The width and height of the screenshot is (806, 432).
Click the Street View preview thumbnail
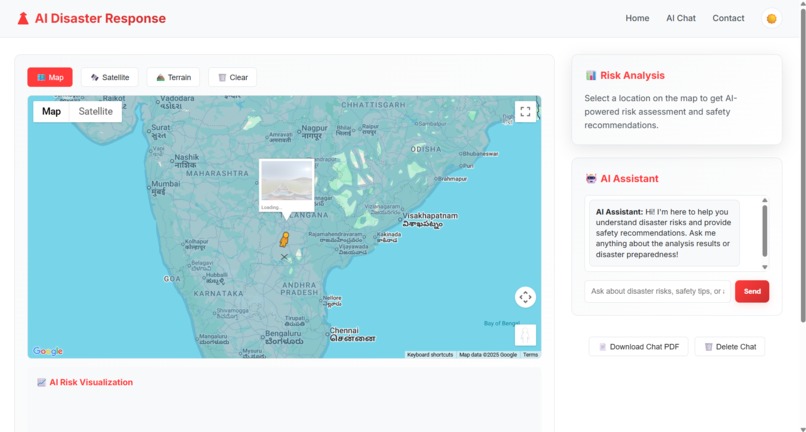pyautogui.click(x=286, y=182)
